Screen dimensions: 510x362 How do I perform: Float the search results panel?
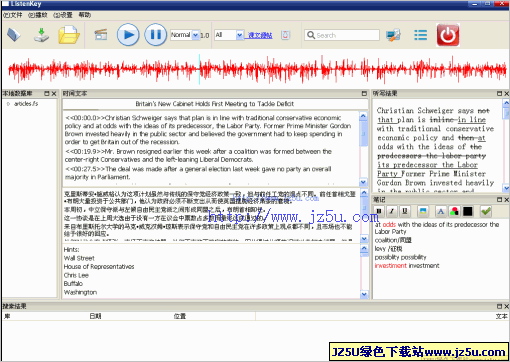click(x=499, y=306)
